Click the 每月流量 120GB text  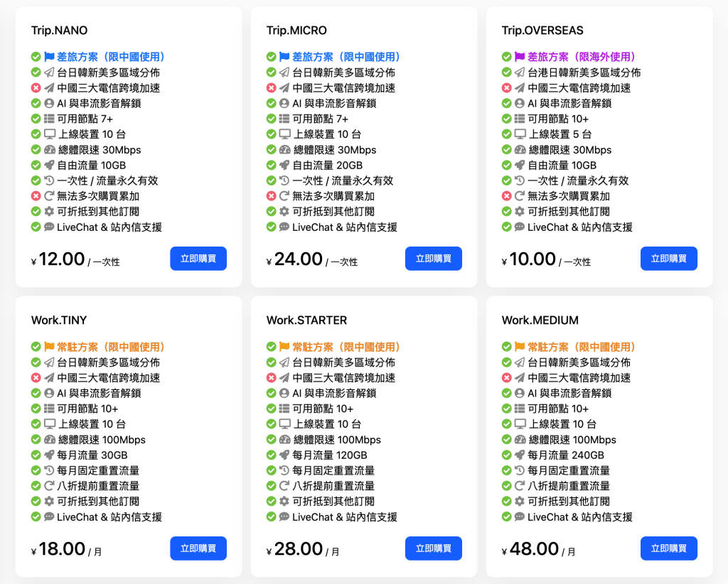[x=330, y=455]
